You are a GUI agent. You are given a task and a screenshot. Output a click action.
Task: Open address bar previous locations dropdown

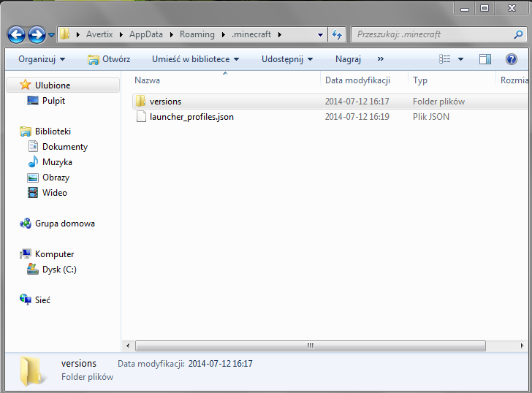pyautogui.click(x=320, y=34)
